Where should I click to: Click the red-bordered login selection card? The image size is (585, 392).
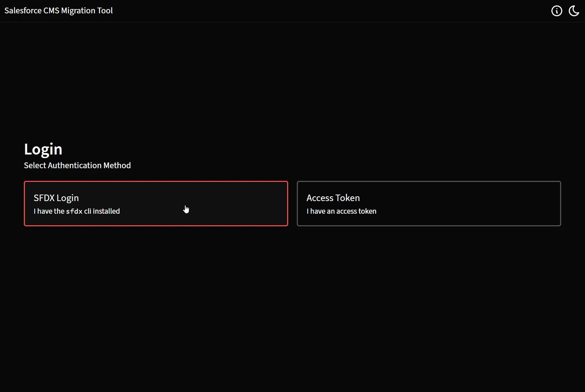click(156, 204)
